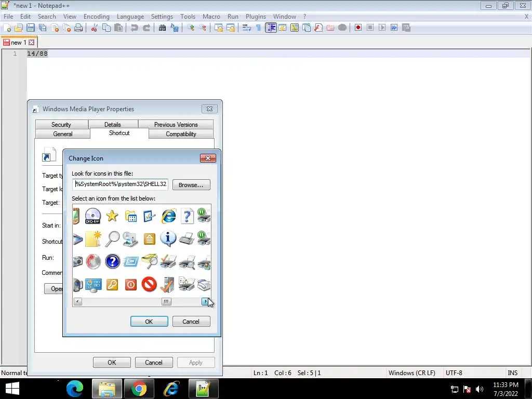
Task: Open the Plugins menu
Action: pos(256,16)
